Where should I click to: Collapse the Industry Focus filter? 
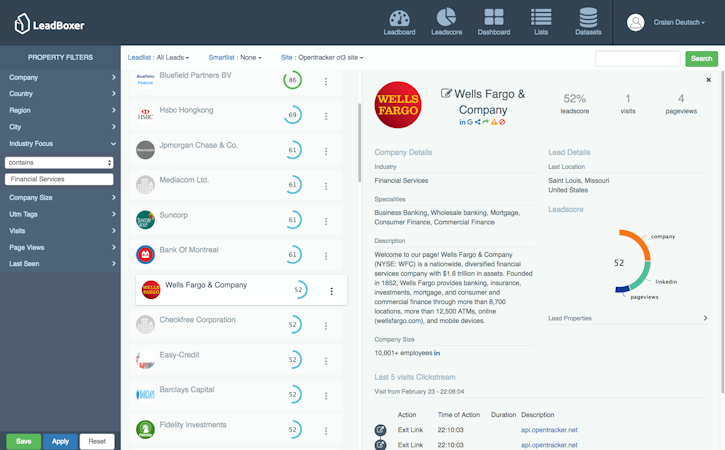click(x=60, y=143)
